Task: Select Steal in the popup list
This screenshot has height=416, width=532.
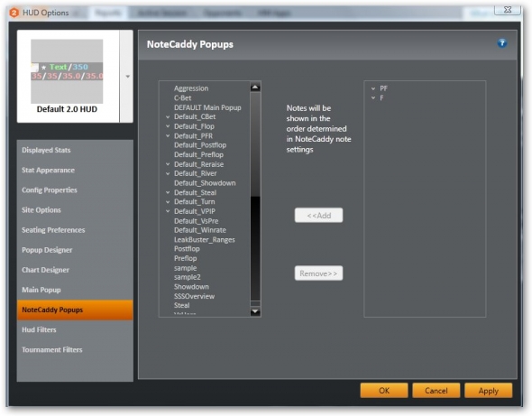Action: coord(182,305)
